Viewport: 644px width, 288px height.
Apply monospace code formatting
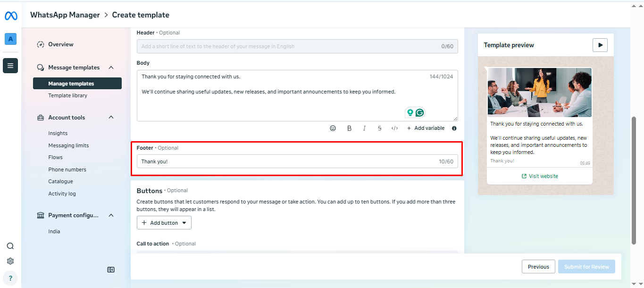tap(395, 128)
